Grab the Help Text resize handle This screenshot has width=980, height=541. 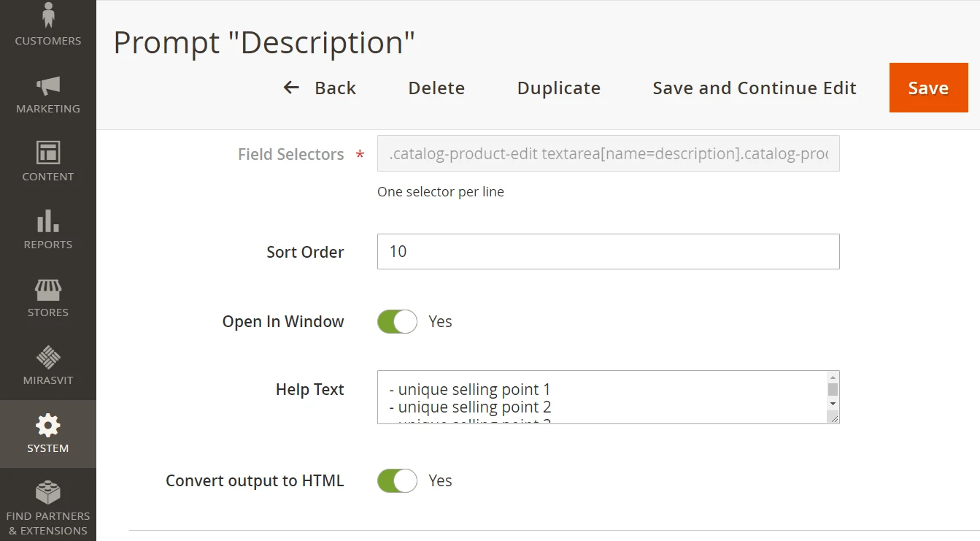833,417
